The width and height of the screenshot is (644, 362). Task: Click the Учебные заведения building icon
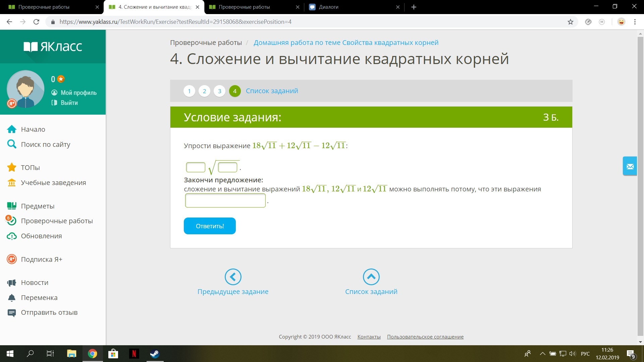pyautogui.click(x=12, y=183)
